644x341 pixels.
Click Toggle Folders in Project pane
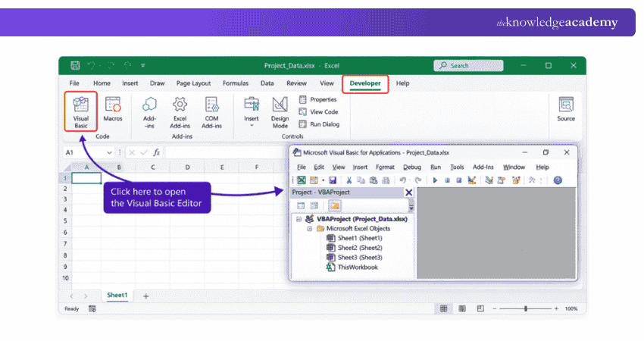pos(335,205)
